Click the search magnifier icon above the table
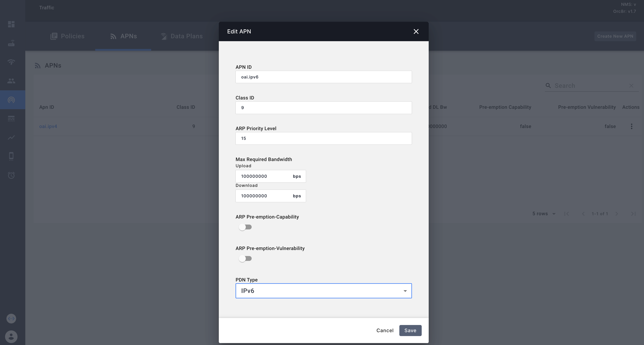644x345 pixels. pos(548,85)
